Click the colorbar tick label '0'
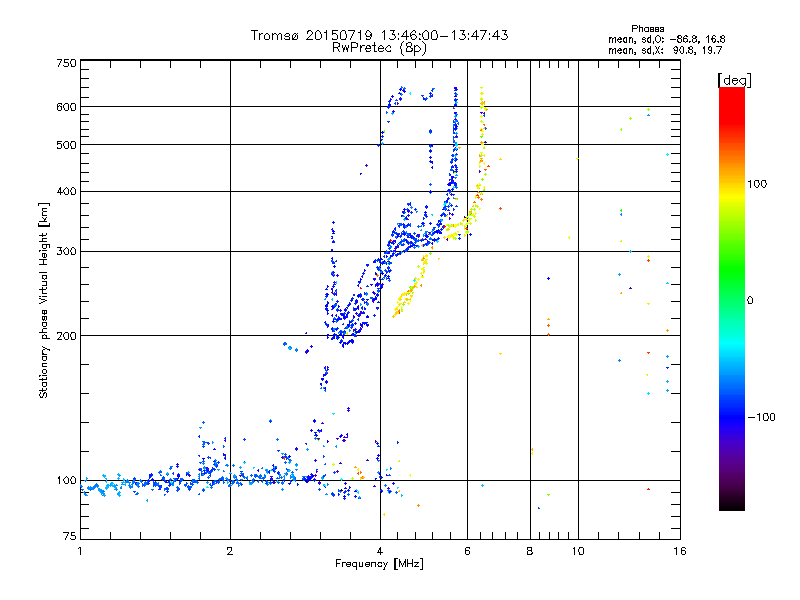The image size is (800, 600). [x=750, y=301]
